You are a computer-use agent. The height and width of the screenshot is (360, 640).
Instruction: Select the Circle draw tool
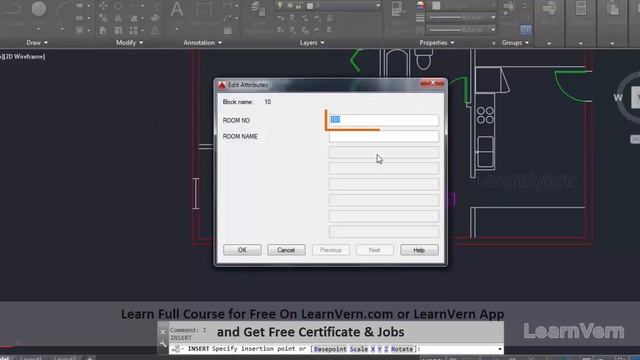[x=39, y=9]
